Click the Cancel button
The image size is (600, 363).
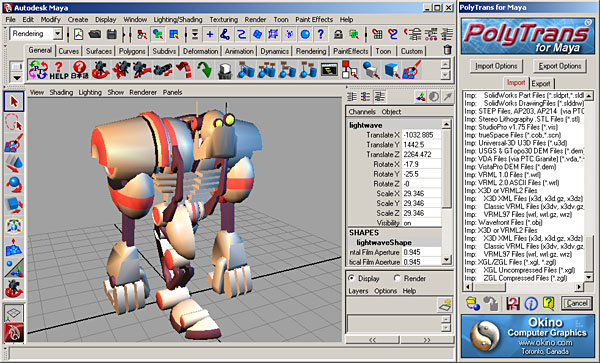click(577, 304)
